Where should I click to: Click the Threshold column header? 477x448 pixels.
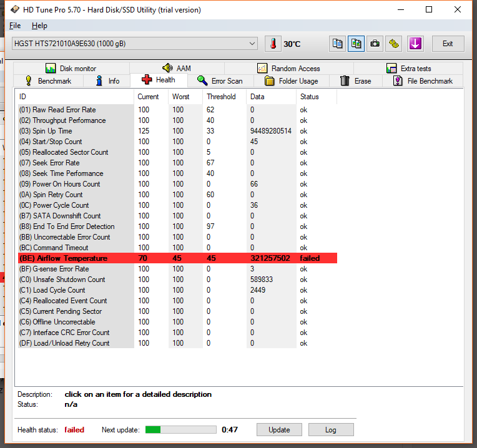(x=224, y=97)
